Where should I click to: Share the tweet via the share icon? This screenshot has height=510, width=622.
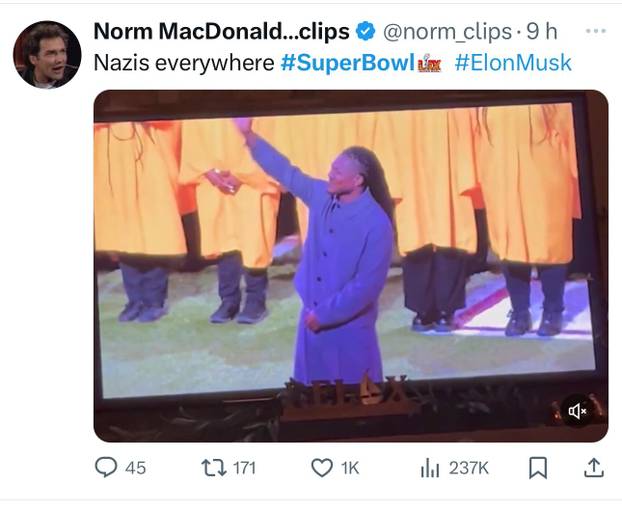[593, 467]
